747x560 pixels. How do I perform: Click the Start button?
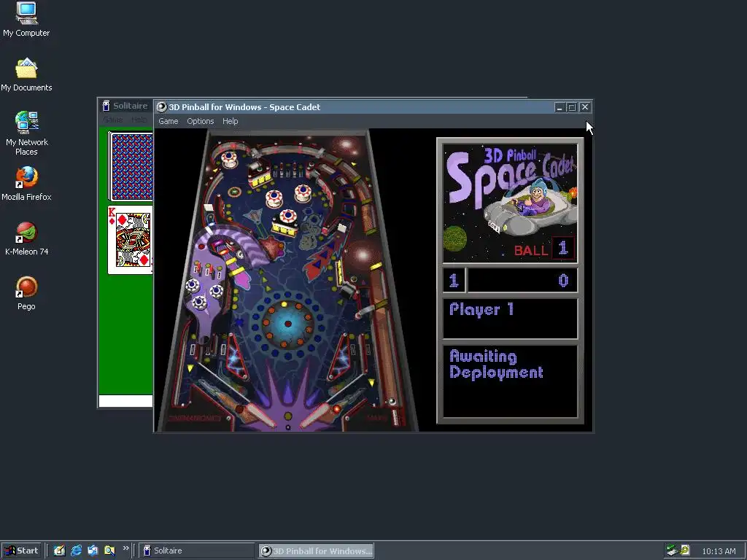pos(21,551)
